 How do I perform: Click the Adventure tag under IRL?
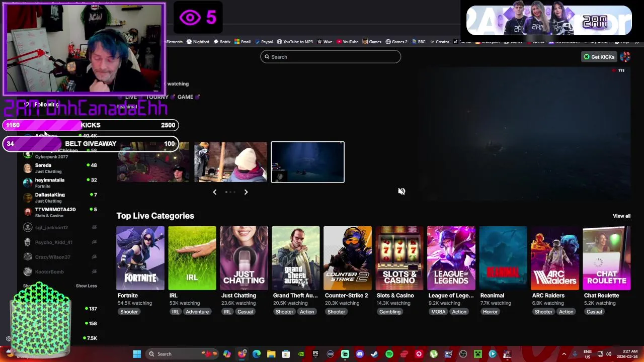click(x=197, y=312)
